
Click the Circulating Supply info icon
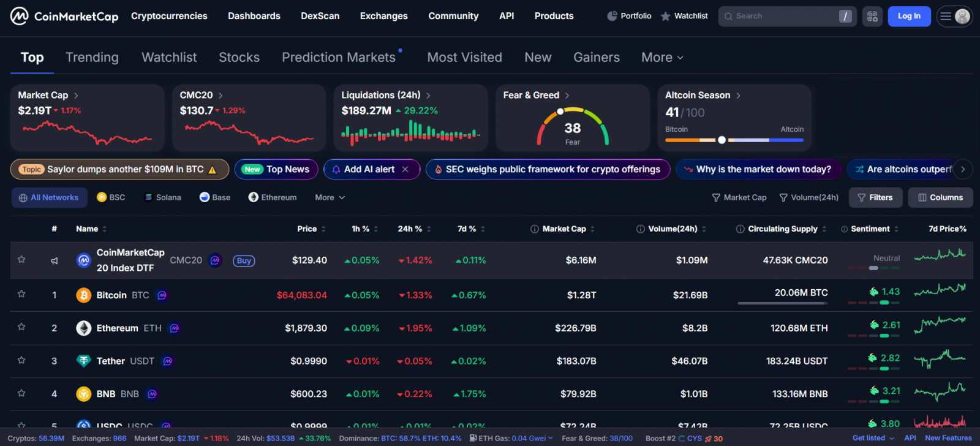coord(741,229)
